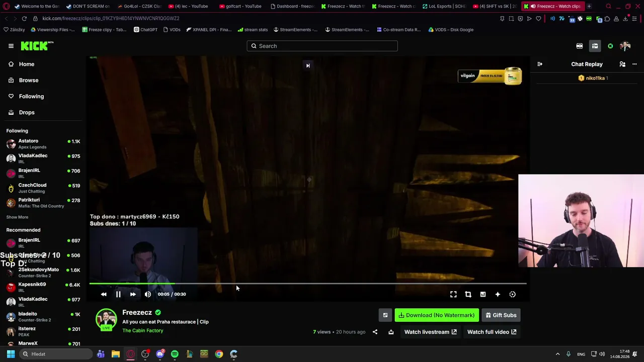Open the profile avatar menu

(625, 46)
